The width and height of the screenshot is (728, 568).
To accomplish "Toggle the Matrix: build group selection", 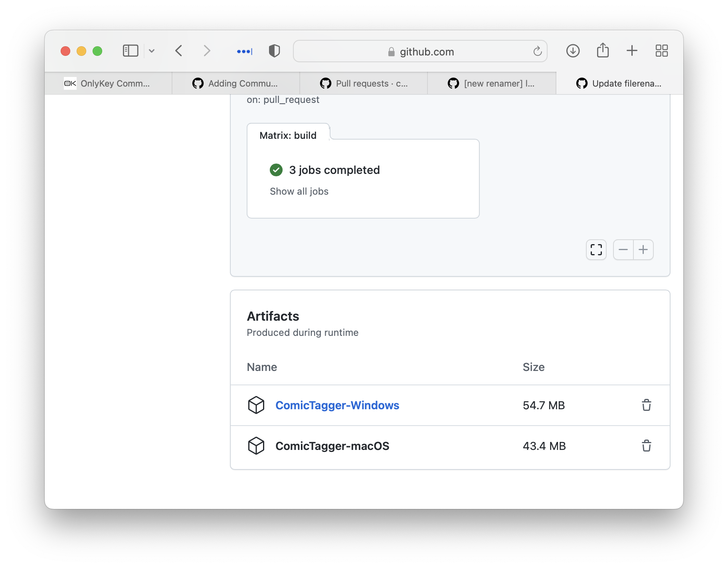I will (288, 135).
